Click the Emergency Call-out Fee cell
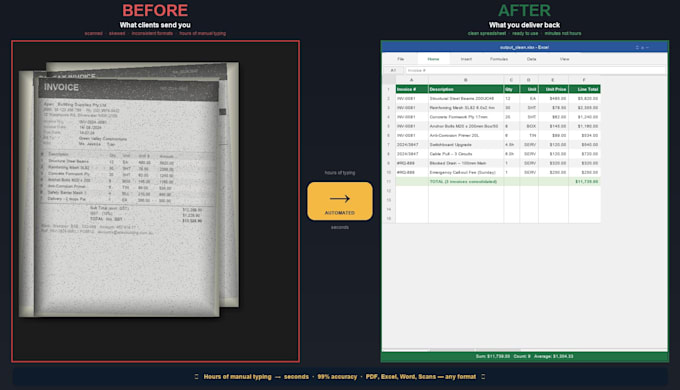 tap(466, 172)
